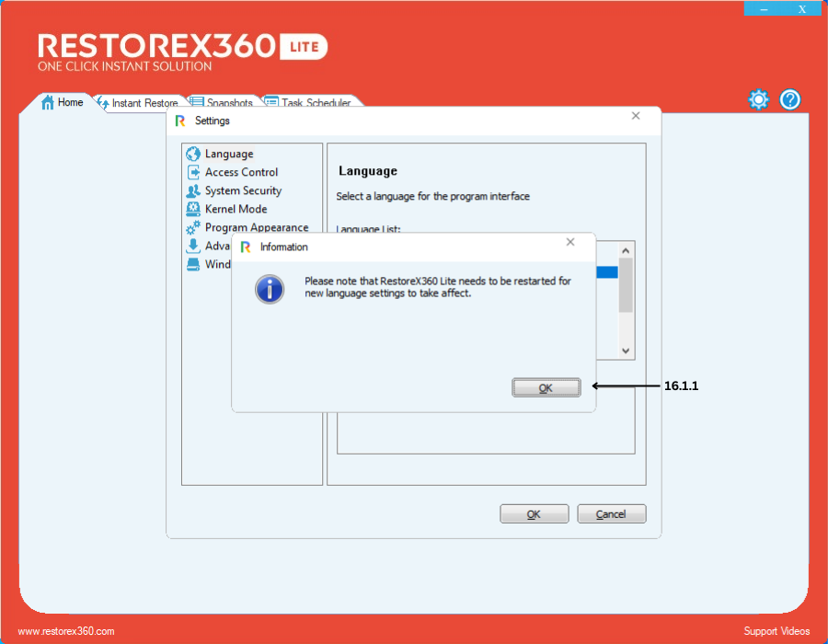Screen dimensions: 828x644
Task: Open the help question mark icon
Action: click(x=790, y=100)
